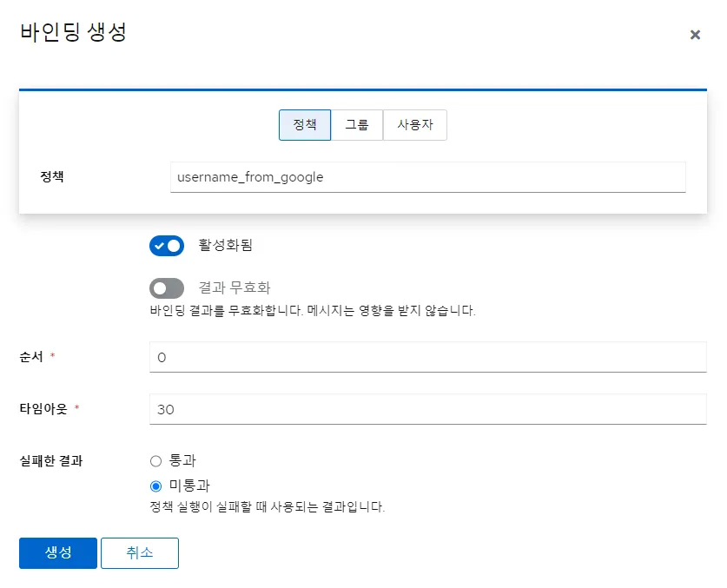Click the 생성 button to create binding
The image size is (727, 588).
(57, 552)
